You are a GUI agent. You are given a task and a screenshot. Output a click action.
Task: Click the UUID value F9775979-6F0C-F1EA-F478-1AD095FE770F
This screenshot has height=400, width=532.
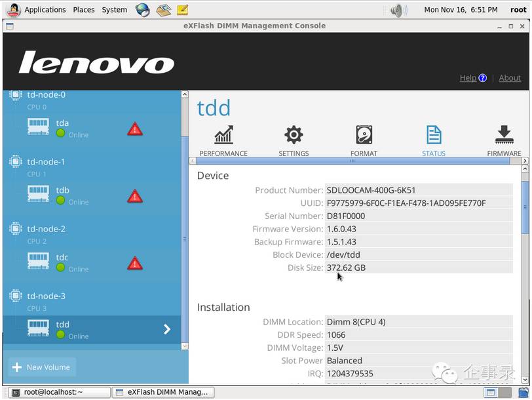406,203
